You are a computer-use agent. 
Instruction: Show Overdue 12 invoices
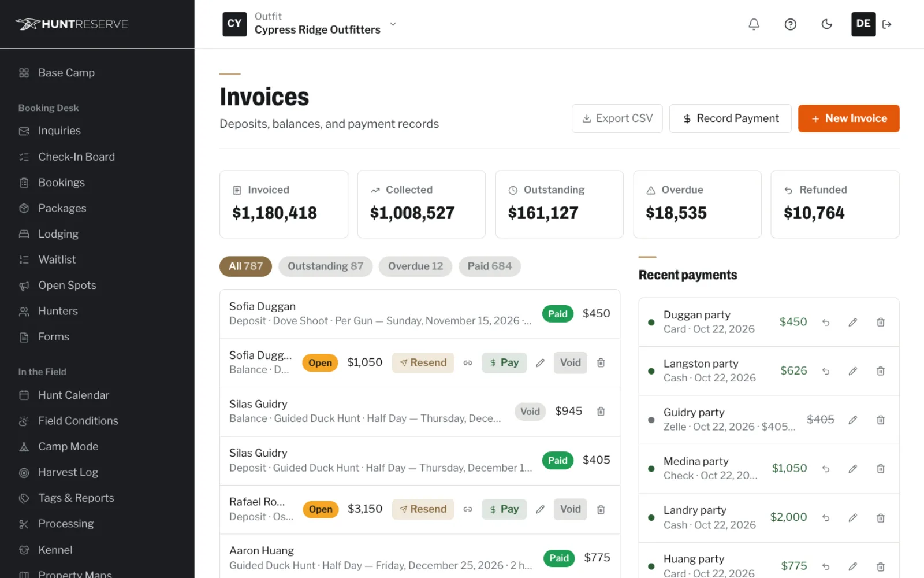(415, 266)
